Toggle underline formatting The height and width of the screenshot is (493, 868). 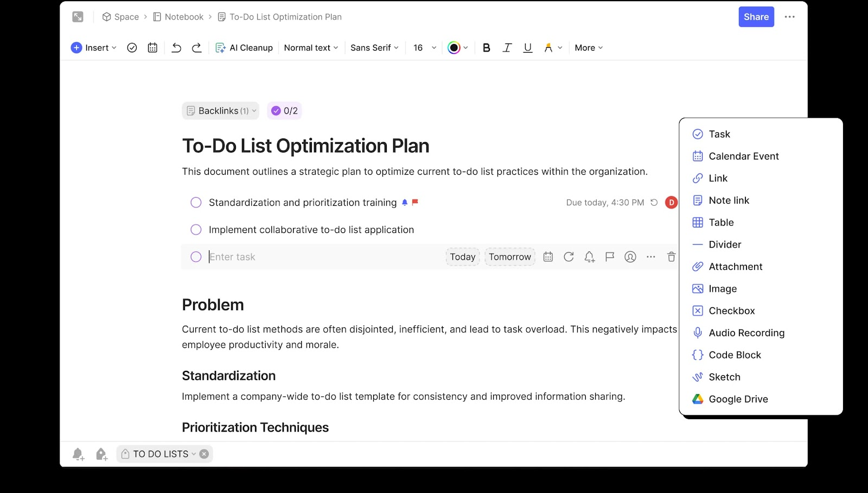point(527,48)
